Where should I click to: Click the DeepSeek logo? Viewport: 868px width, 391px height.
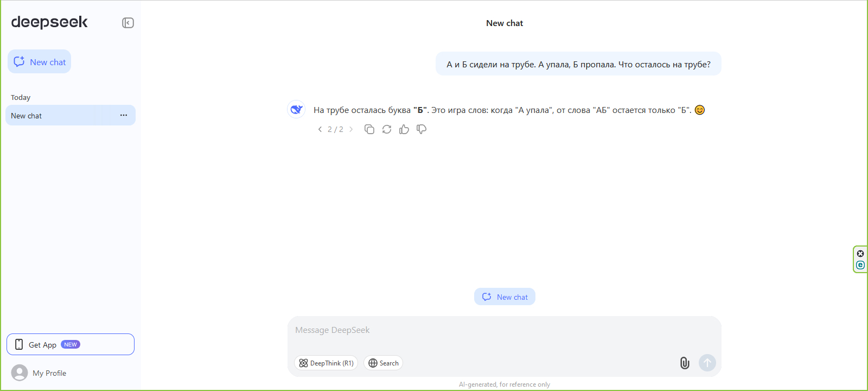click(49, 22)
